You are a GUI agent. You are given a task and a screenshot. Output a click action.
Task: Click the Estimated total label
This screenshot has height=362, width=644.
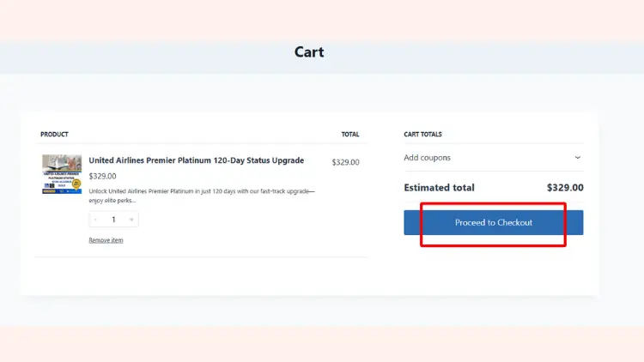439,188
